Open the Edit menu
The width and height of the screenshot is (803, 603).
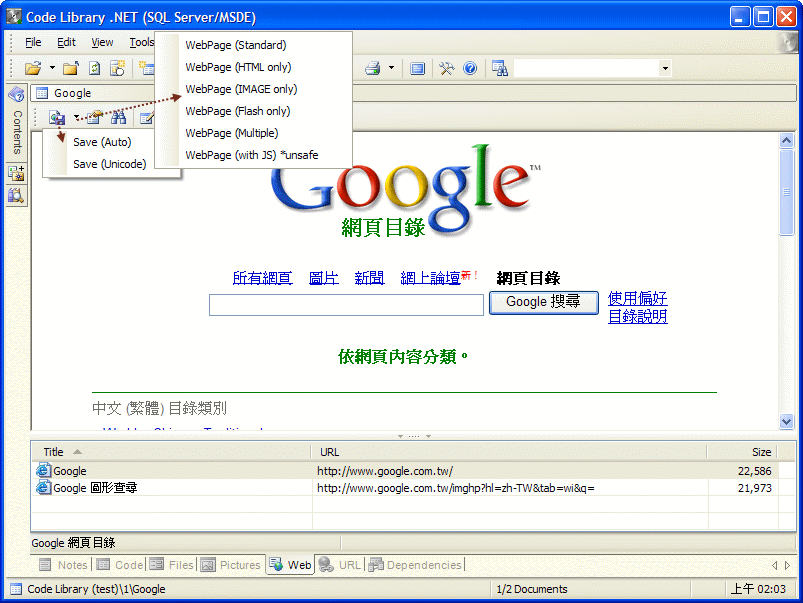click(x=66, y=42)
